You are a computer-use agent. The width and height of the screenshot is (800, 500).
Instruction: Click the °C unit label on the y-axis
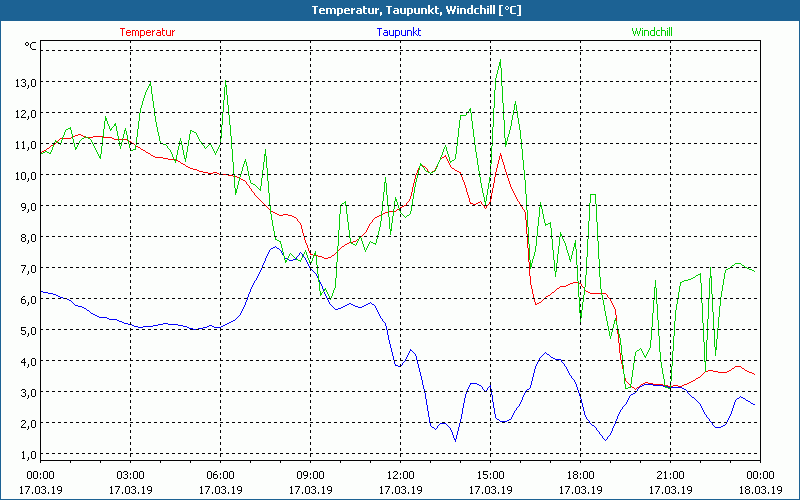30,46
